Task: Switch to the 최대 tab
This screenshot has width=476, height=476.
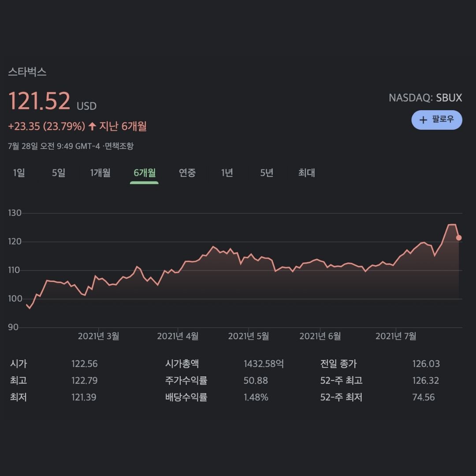Action: click(x=306, y=173)
